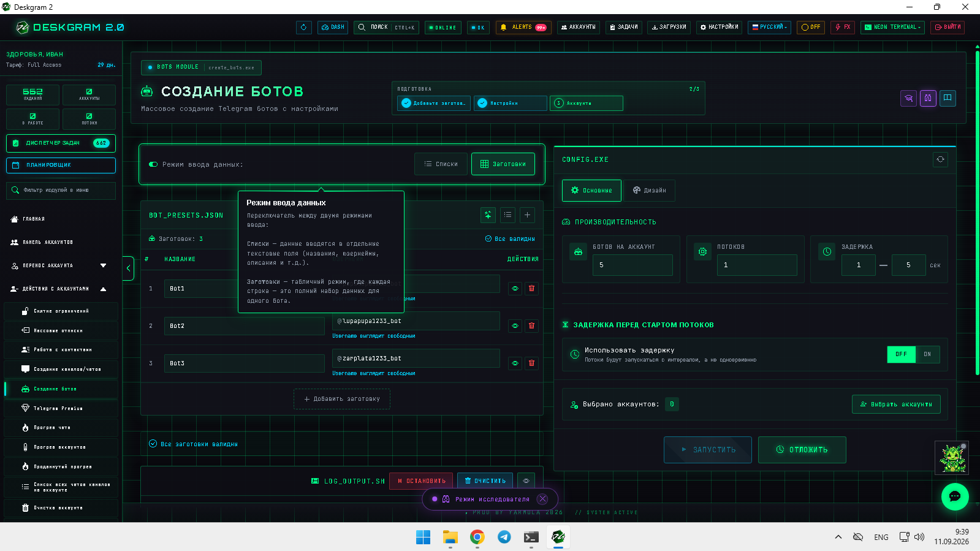Close the Режим исследователя pill

point(542,499)
